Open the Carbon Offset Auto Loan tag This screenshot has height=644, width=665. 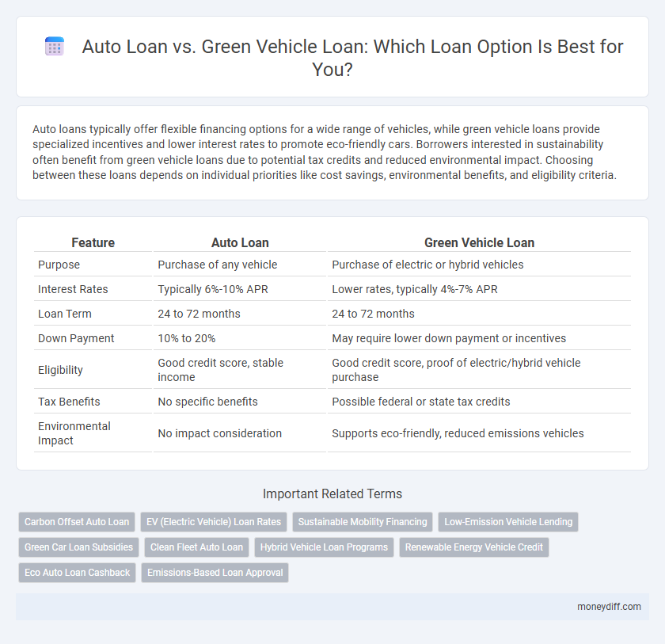[x=77, y=522]
